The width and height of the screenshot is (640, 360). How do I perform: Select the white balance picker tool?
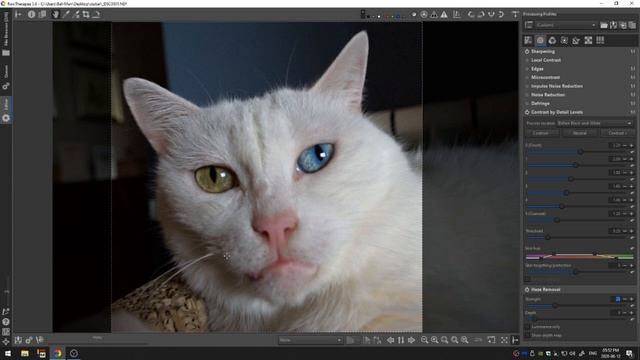(66, 14)
